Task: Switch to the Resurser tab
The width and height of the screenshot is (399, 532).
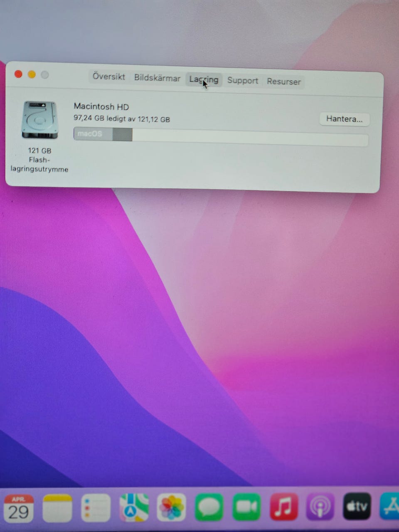Action: (x=283, y=81)
